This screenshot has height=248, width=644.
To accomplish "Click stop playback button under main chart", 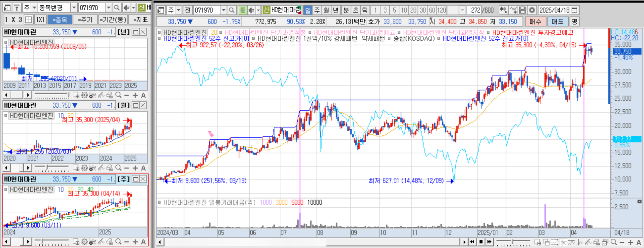I will [481, 242].
